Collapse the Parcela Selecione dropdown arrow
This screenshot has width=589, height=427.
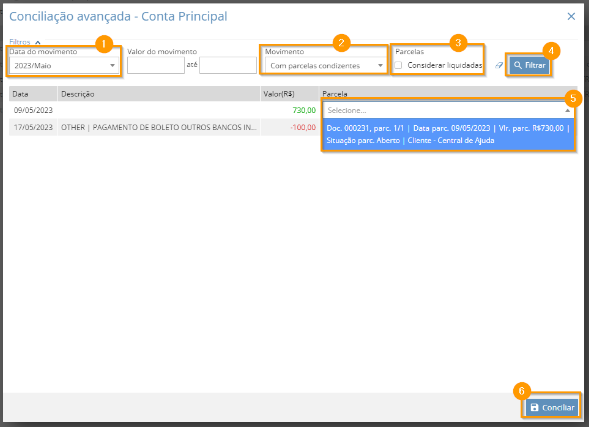tap(567, 110)
